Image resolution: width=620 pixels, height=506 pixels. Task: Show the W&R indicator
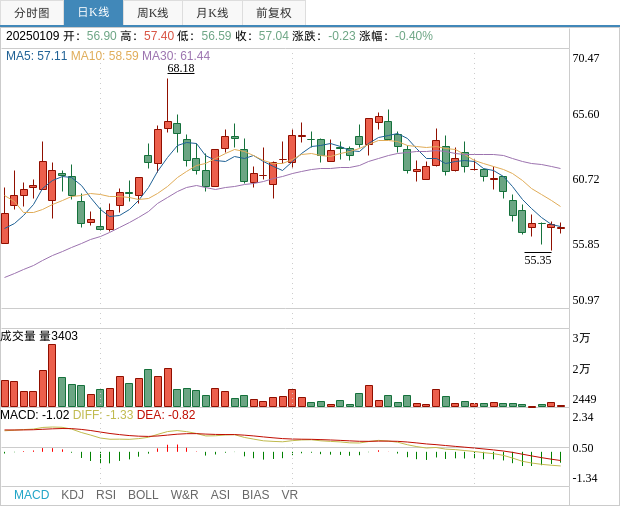(x=184, y=495)
